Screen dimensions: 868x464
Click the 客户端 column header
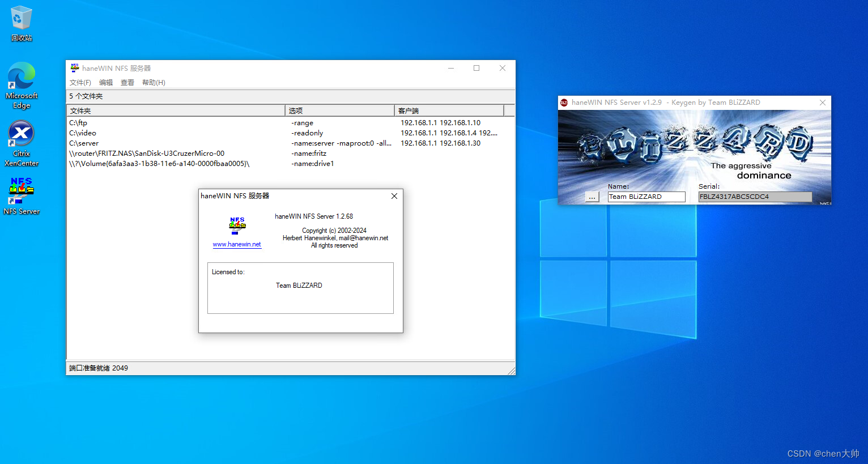click(x=449, y=110)
